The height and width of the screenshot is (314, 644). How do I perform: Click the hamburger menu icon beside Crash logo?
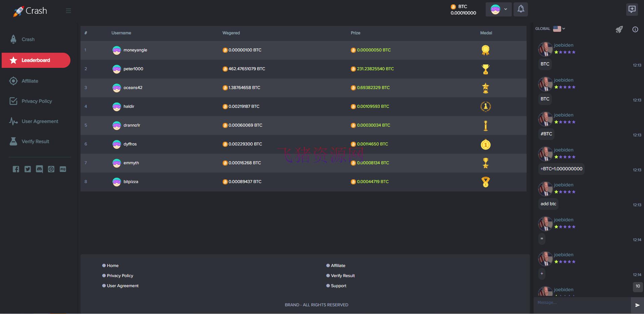tap(68, 11)
